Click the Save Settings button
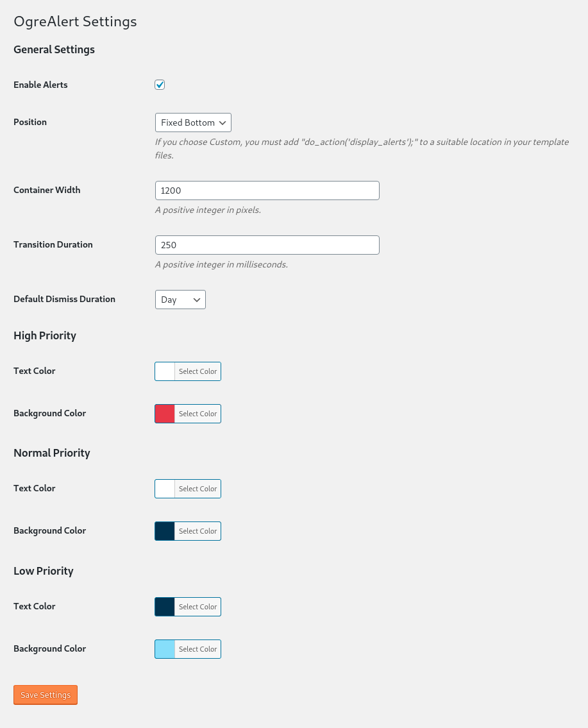This screenshot has height=728, width=588. point(46,695)
